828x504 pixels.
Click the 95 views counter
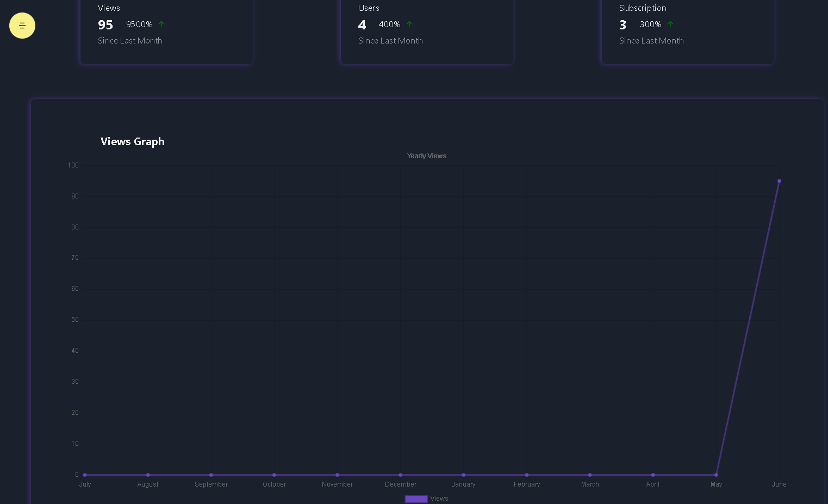tap(105, 24)
